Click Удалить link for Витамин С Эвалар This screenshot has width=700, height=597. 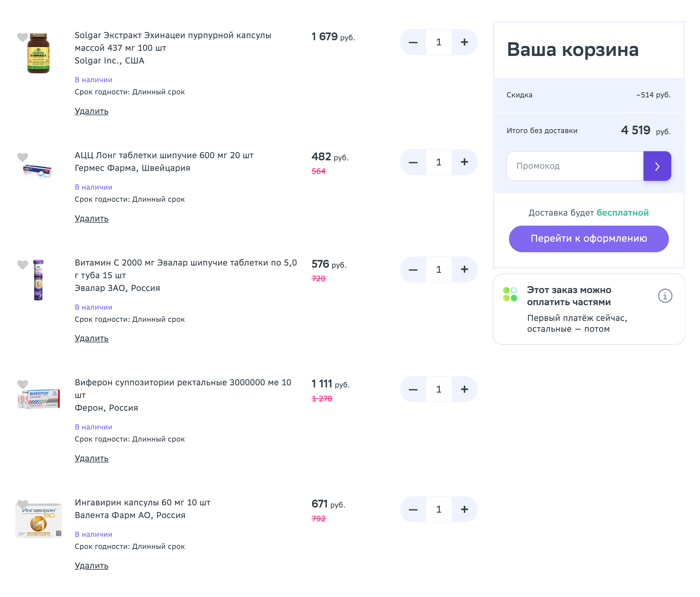[x=92, y=338]
